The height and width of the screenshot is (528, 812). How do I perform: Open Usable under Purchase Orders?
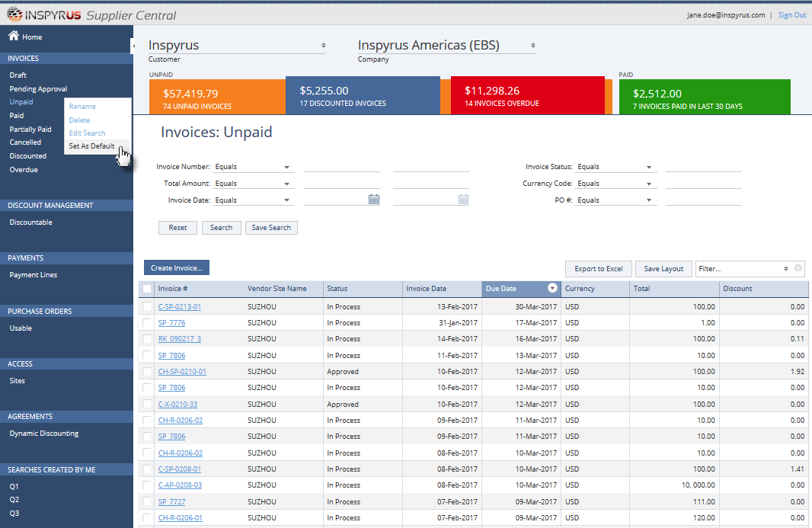(21, 328)
